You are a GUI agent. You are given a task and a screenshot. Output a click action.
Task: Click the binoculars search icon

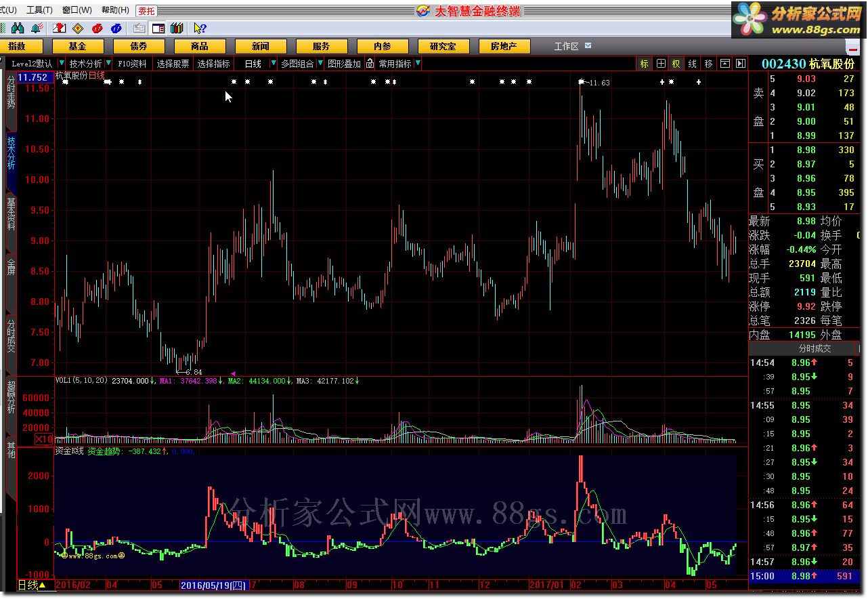pos(18,28)
